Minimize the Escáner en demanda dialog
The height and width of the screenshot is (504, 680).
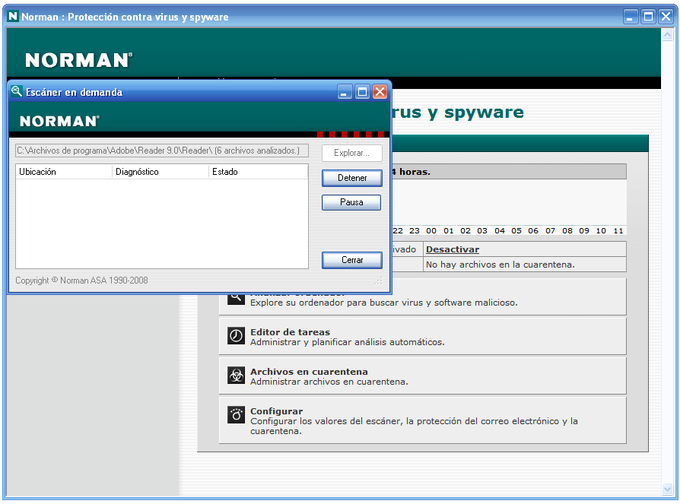point(345,92)
